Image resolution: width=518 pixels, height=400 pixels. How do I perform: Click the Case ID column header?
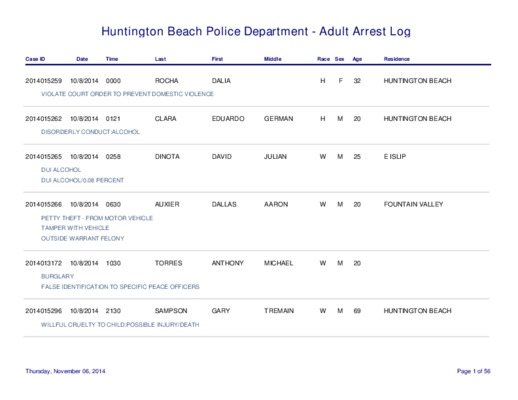tap(35, 59)
